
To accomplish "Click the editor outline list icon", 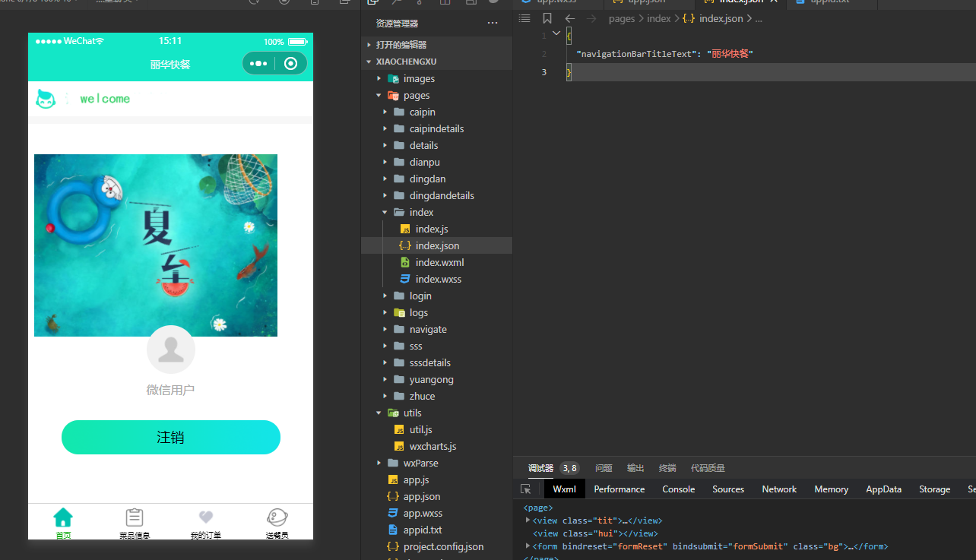I will pos(524,18).
